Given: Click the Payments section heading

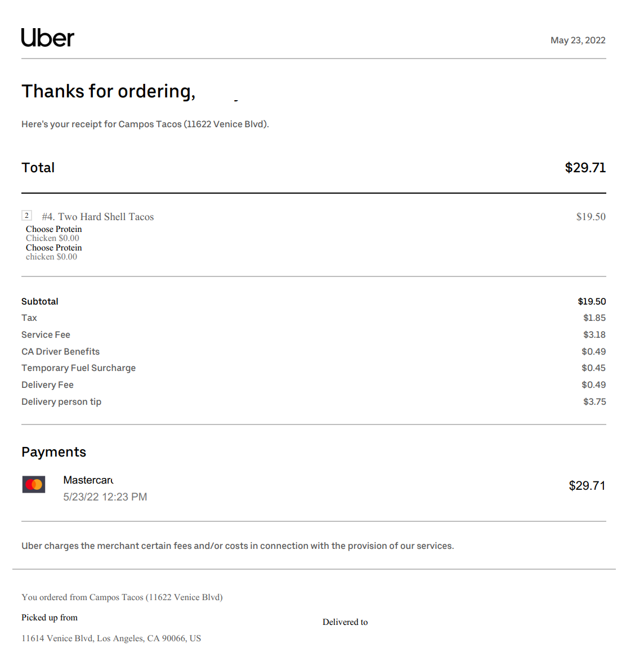Looking at the screenshot, I should point(54,452).
